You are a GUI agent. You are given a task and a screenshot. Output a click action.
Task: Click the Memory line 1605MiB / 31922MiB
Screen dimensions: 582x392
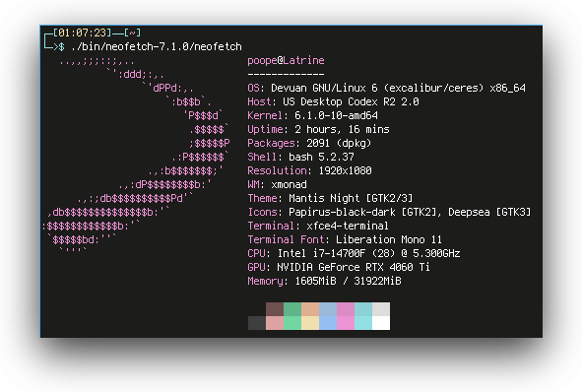click(324, 281)
